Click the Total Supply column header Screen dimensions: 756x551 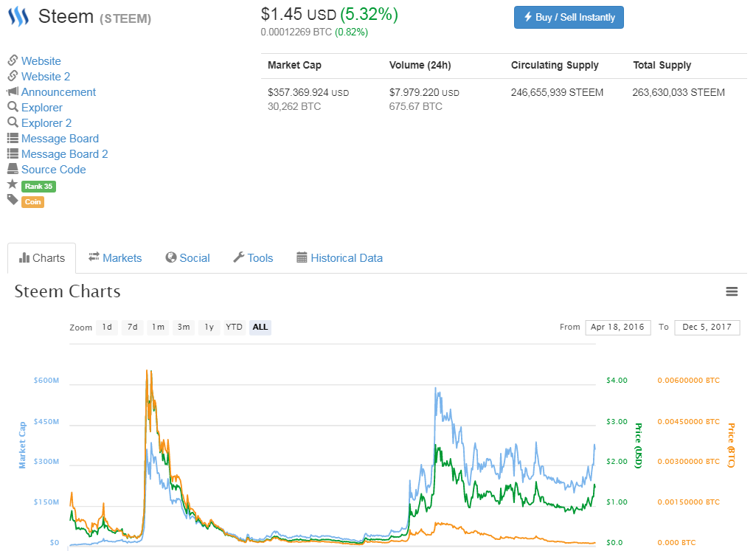click(662, 65)
